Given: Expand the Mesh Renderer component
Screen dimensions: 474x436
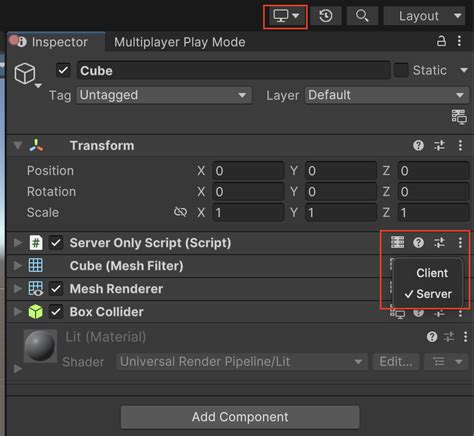Looking at the screenshot, I should 18,289.
